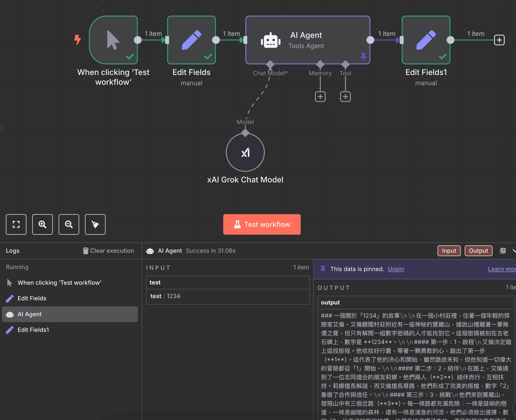Open the Edit Fields manual node
Viewport: 516px width, 420px height.
[191, 40]
